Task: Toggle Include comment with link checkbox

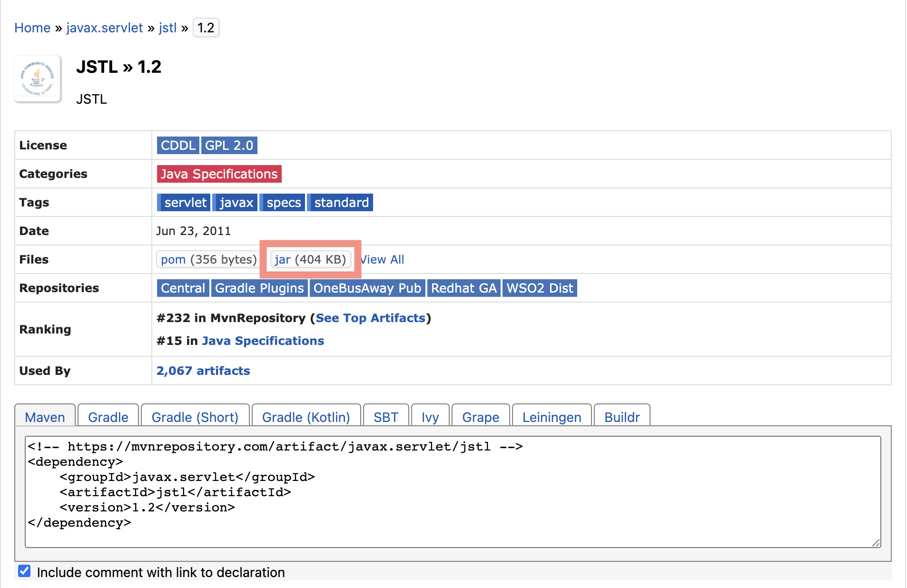Action: point(24,571)
